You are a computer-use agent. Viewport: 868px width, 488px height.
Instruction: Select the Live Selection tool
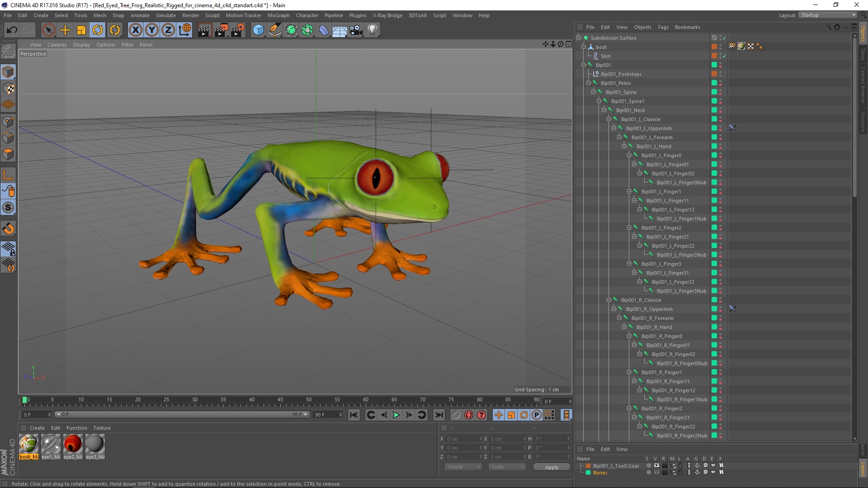48,30
